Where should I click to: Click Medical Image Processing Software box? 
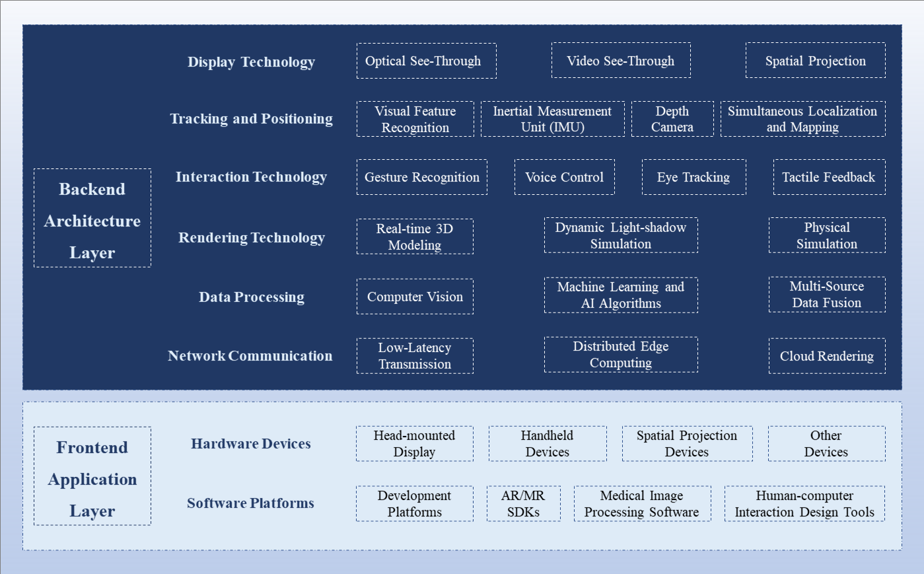coord(642,504)
